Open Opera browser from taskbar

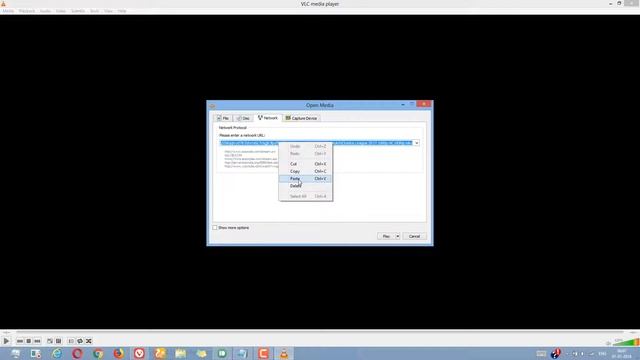click(x=77, y=353)
